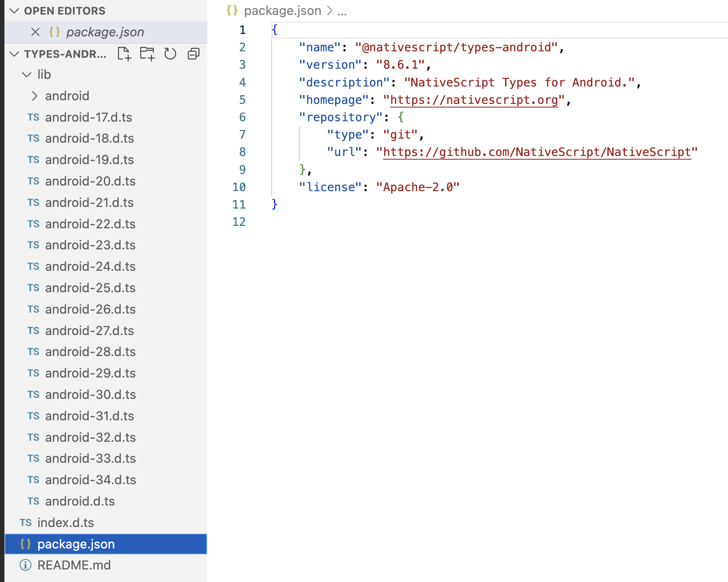This screenshot has height=582, width=728.
Task: Collapse the Open Editors section
Action: point(15,11)
